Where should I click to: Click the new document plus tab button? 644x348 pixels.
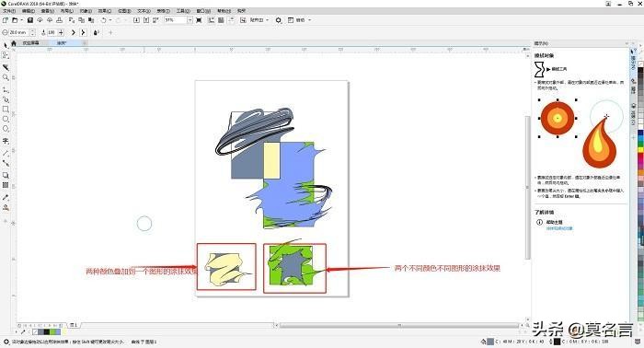pos(85,42)
